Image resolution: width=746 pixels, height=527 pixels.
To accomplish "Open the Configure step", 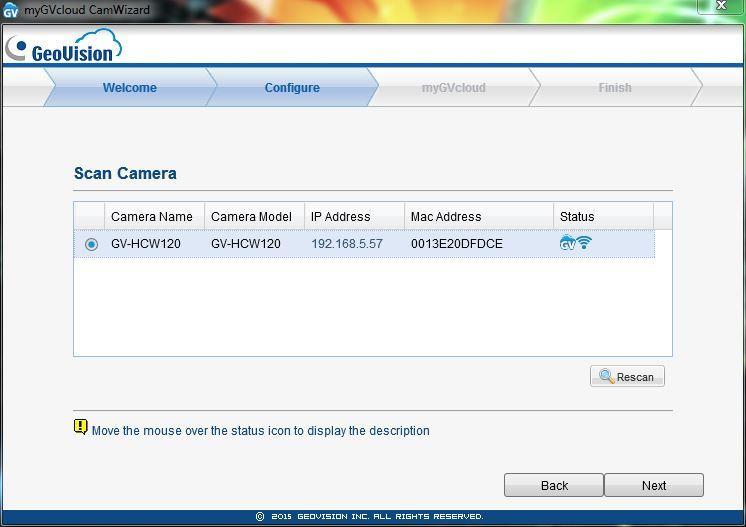I will [292, 88].
